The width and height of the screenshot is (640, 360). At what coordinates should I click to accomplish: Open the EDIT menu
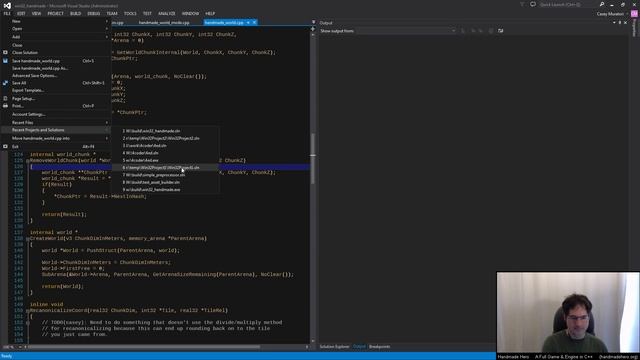pos(21,13)
